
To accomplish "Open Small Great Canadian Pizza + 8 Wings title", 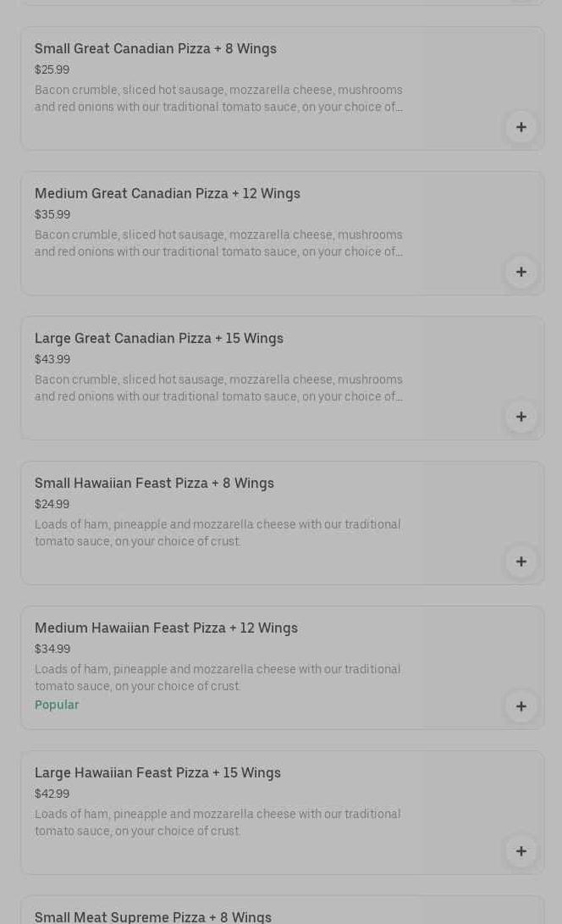I will 156,49.
